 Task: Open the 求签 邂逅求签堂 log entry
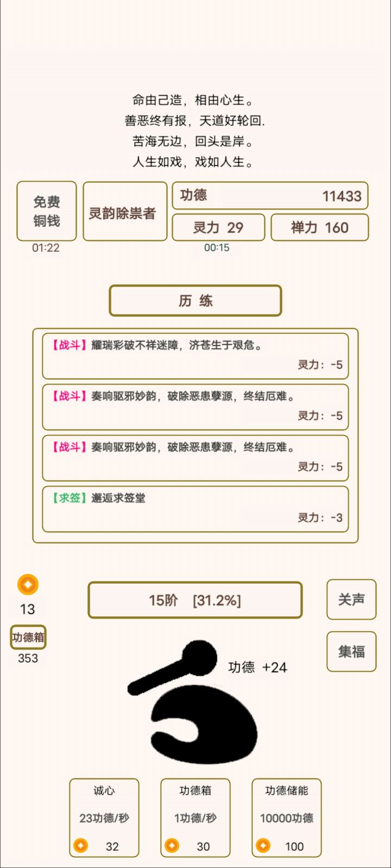click(195, 509)
